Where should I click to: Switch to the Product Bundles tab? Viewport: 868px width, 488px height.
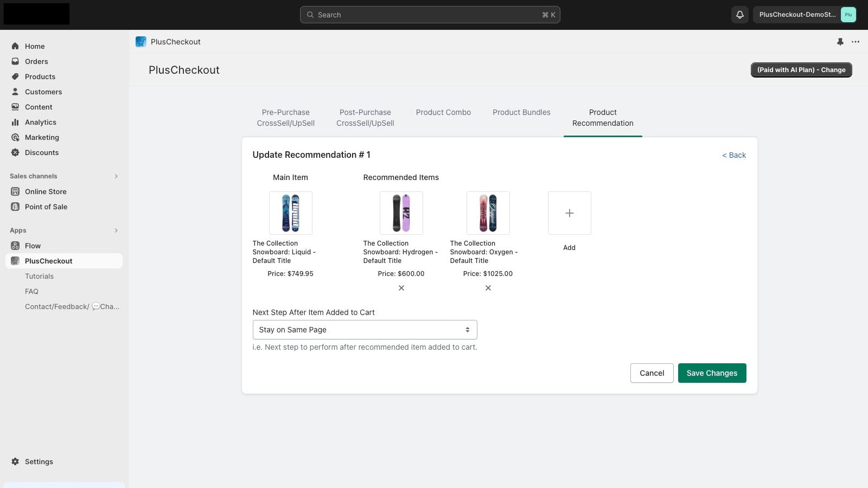pyautogui.click(x=521, y=112)
